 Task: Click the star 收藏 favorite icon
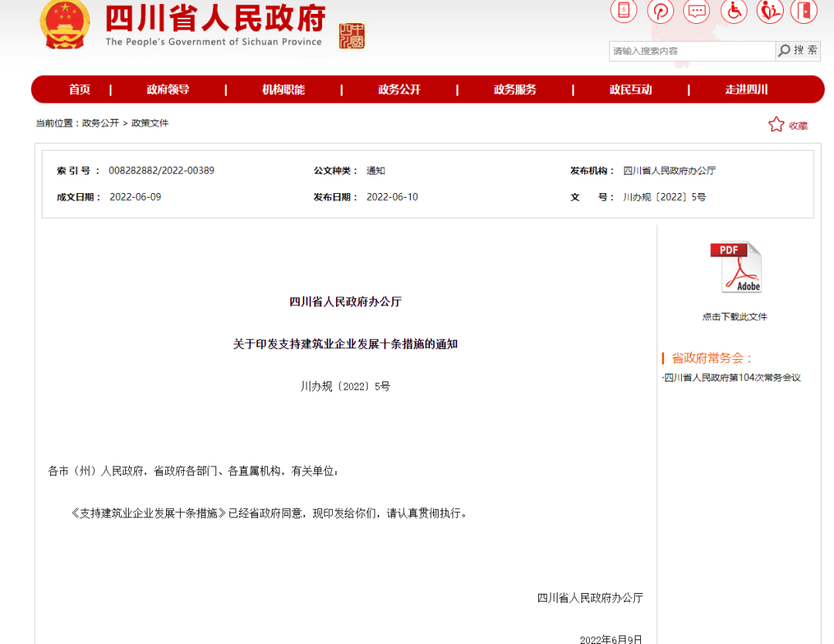[x=776, y=124]
